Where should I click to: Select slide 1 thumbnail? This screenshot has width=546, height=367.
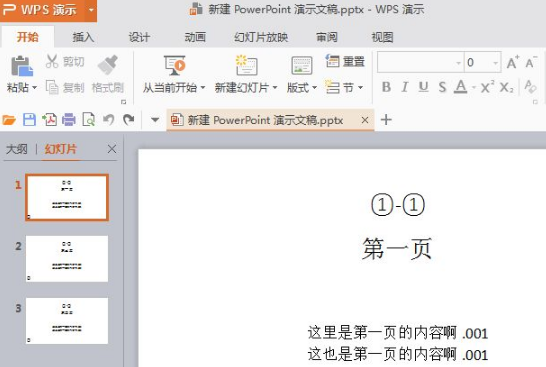[x=67, y=197]
